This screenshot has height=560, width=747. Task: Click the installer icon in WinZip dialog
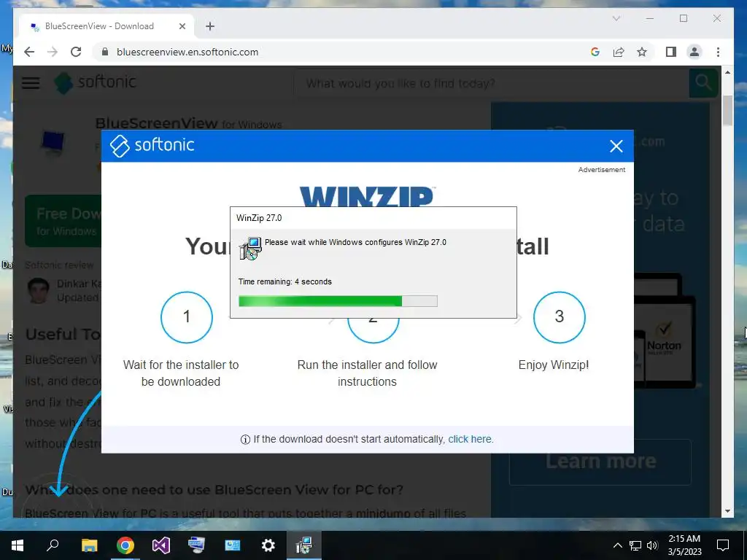[x=251, y=249]
